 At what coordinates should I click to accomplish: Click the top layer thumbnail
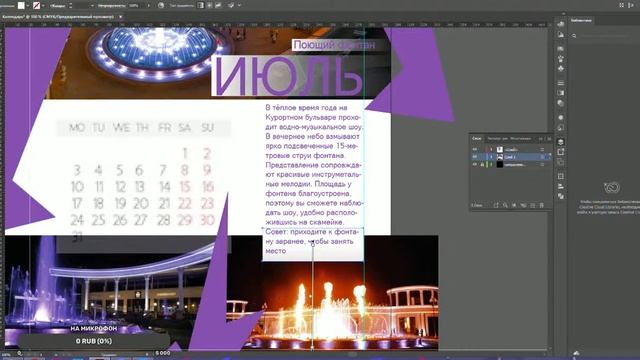click(x=500, y=149)
